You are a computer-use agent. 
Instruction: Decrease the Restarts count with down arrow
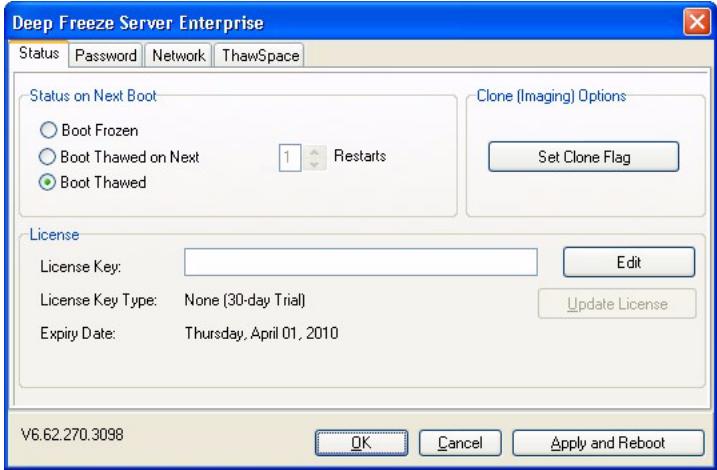click(314, 164)
